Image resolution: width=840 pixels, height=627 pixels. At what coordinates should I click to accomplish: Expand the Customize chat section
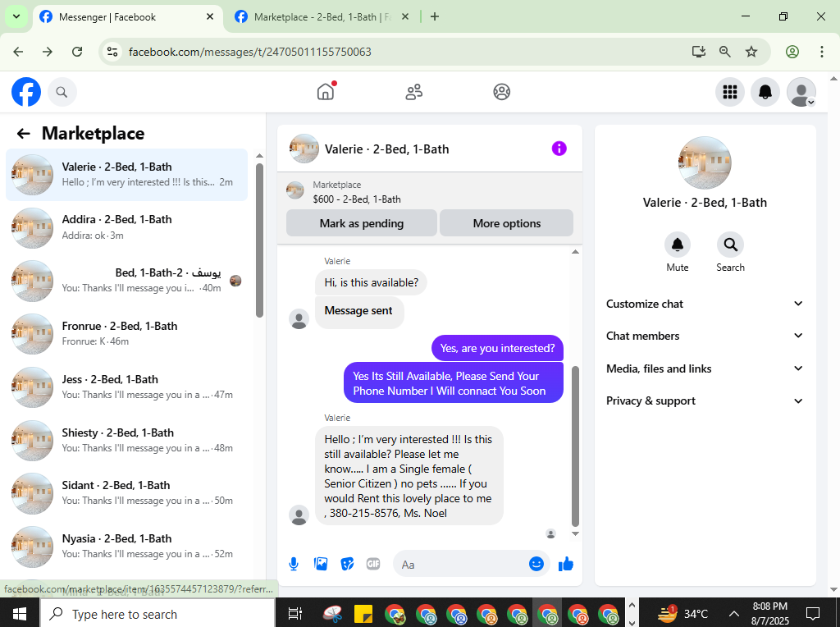(705, 304)
